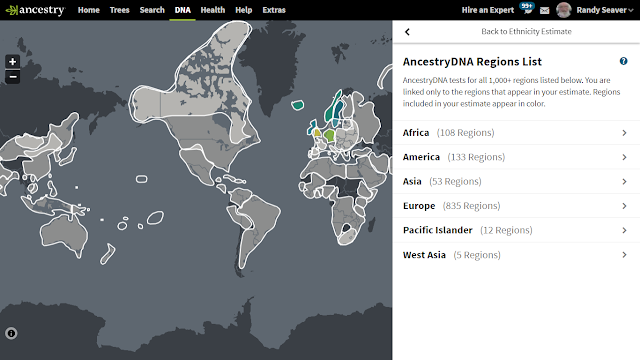Open the Trees menu

[x=120, y=10]
